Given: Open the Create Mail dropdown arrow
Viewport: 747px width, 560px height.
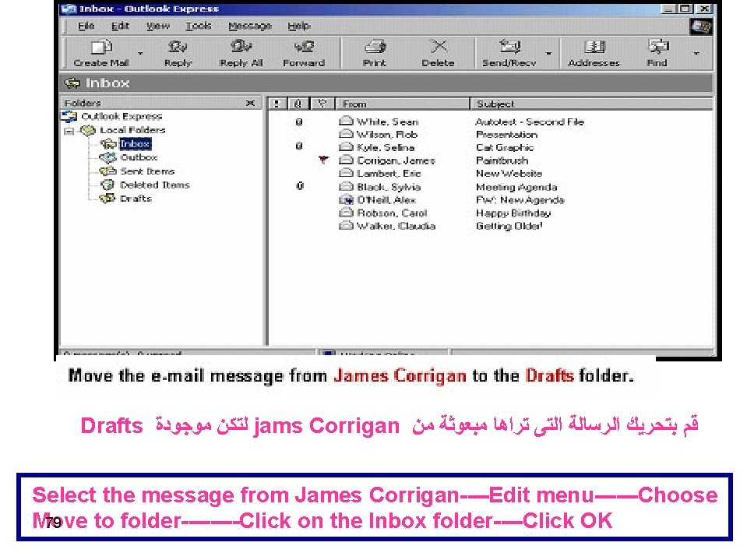Looking at the screenshot, I should [x=140, y=53].
